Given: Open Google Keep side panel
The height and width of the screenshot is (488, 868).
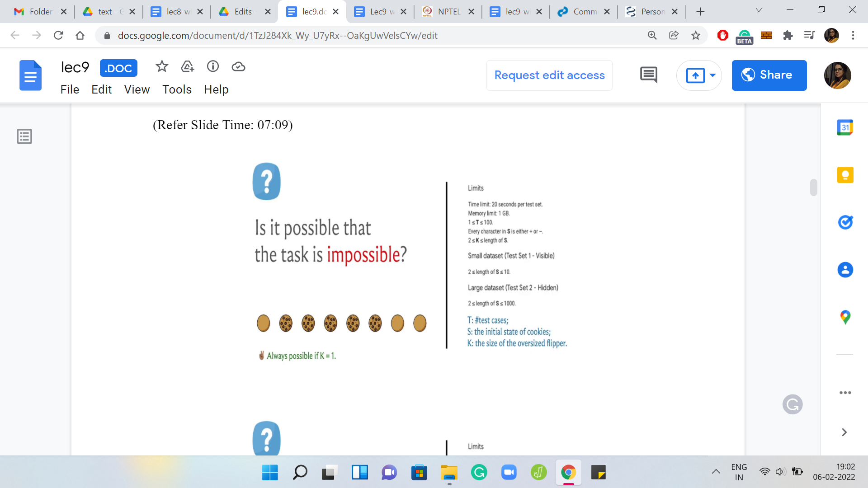Looking at the screenshot, I should click(x=845, y=175).
